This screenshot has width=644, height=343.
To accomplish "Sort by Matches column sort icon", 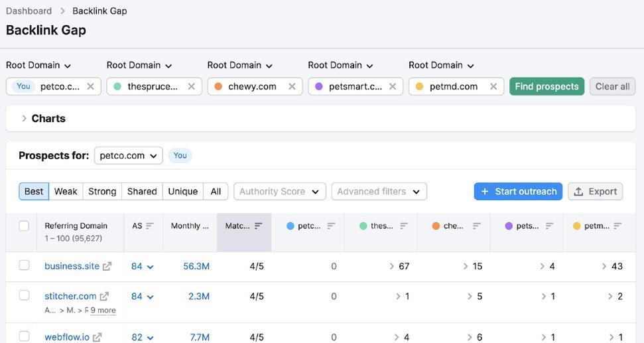I will coord(259,226).
